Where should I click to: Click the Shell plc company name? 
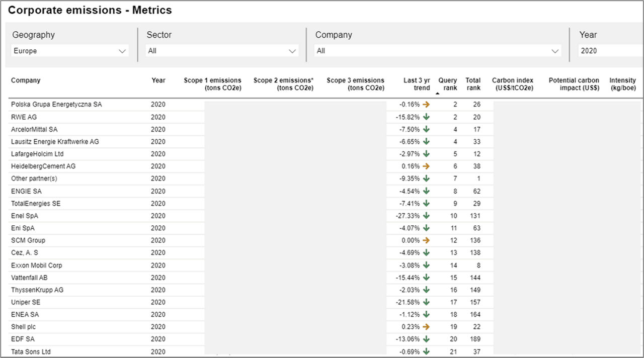tap(24, 327)
